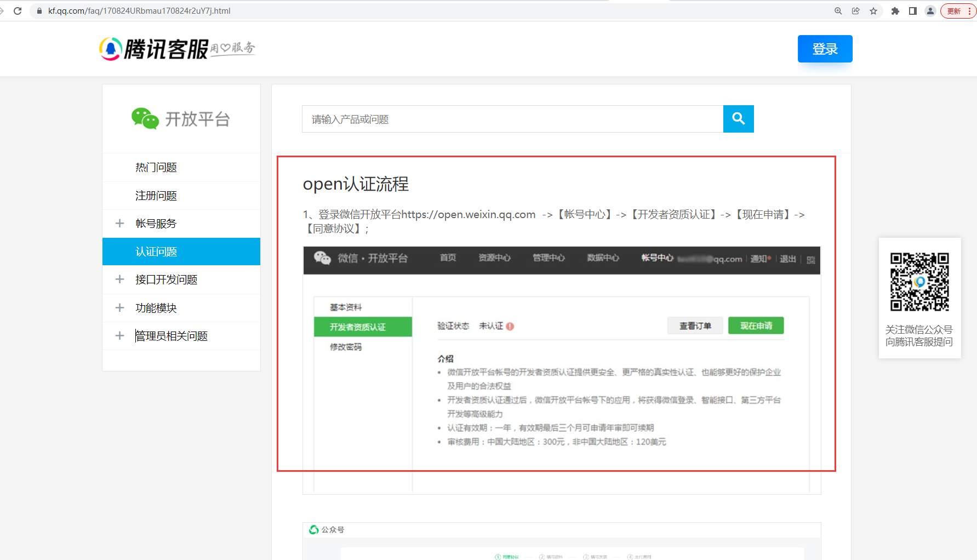The image size is (977, 560).
Task: Expand the 功能模块 section plus icon
Action: click(119, 308)
